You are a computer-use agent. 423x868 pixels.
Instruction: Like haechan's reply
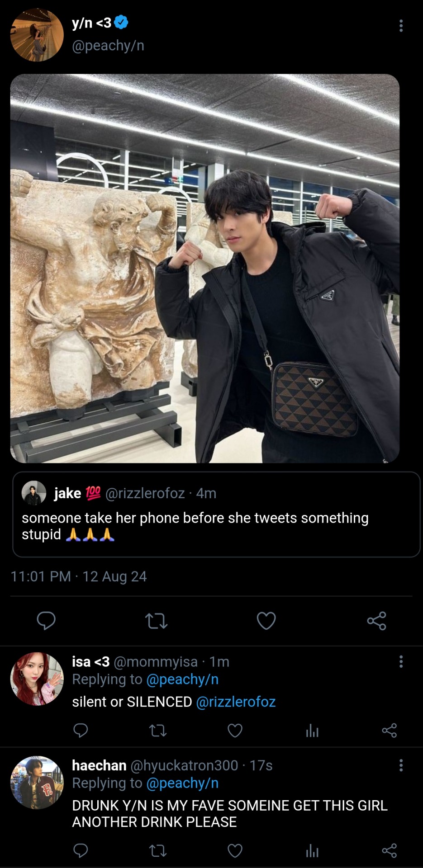point(235,851)
